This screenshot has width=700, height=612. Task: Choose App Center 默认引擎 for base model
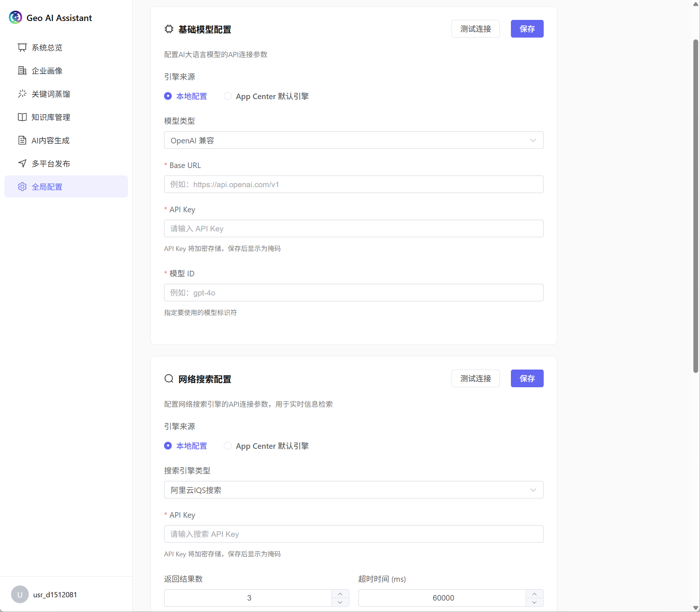[228, 96]
